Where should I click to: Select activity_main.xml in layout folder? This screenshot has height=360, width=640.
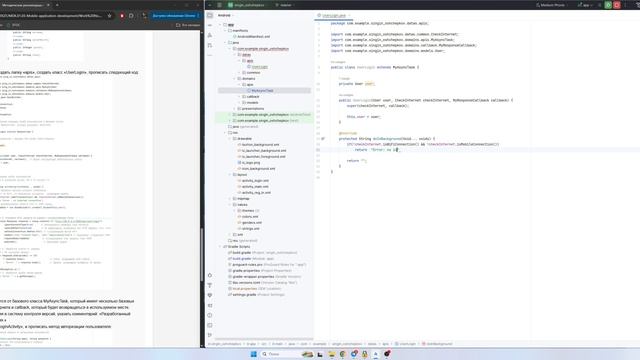pyautogui.click(x=255, y=187)
